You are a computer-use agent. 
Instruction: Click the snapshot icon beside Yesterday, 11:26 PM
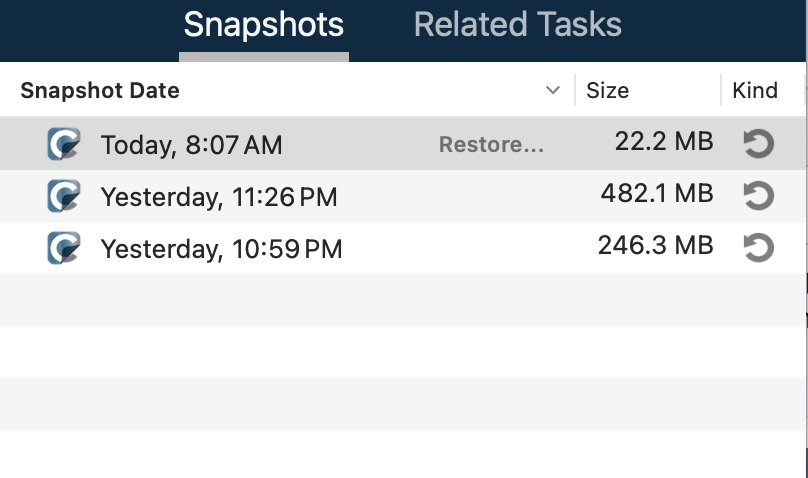pos(64,196)
